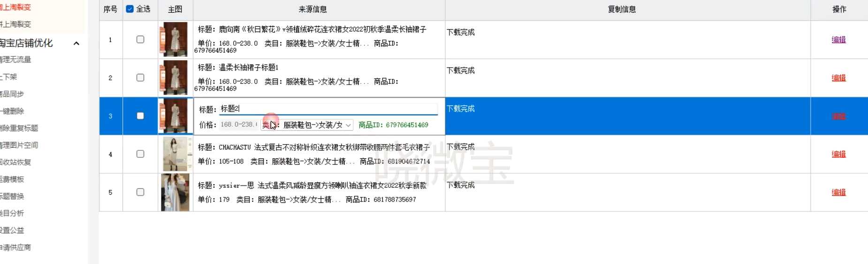Open the second, black 上淘裂变 sidebar item
Screen dimensions: 868x264
(x=15, y=24)
